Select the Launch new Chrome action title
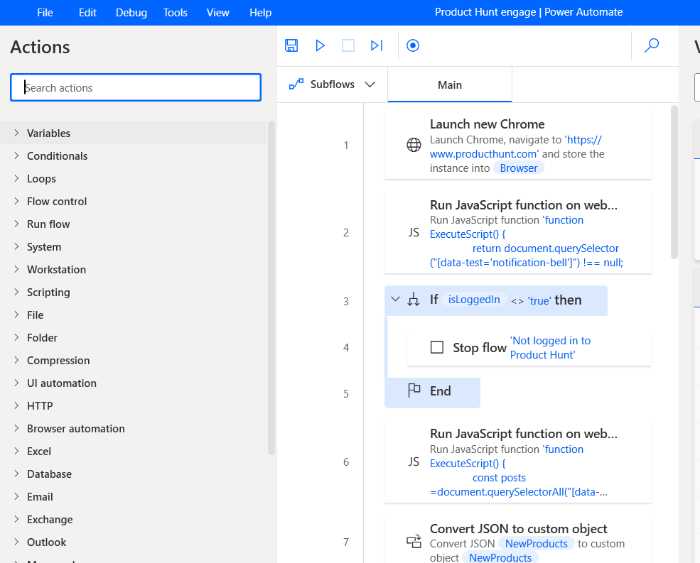Screen dimensions: 700x563 coord(487,124)
